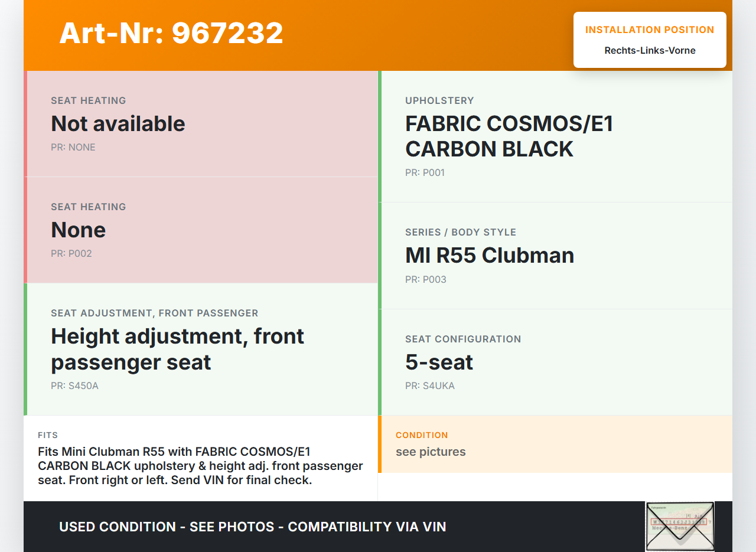Select the PR: P001 code

coord(425,173)
